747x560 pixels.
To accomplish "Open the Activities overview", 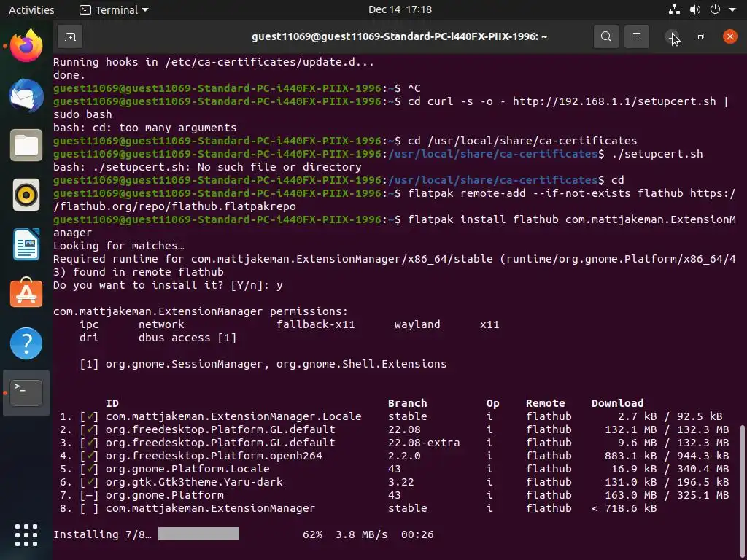I will 31,9.
